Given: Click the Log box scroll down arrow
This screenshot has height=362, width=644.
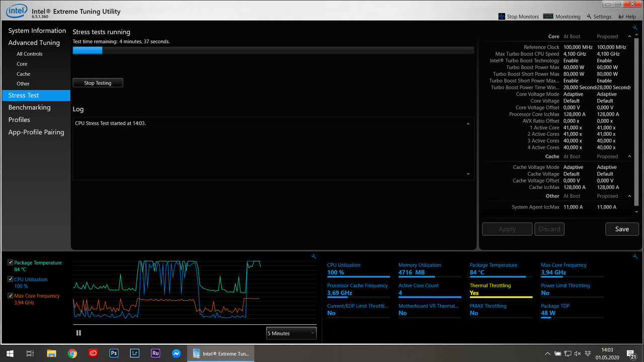Looking at the screenshot, I should click(x=468, y=174).
